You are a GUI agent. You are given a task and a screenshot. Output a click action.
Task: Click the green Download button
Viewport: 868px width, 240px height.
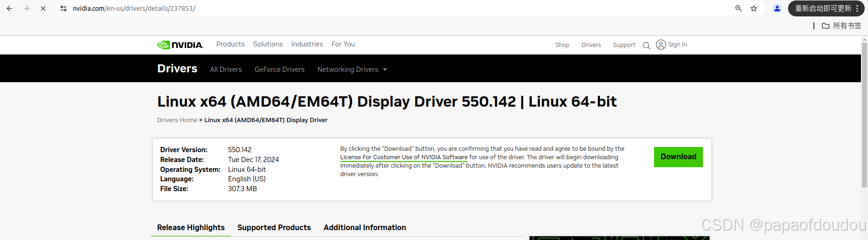679,157
